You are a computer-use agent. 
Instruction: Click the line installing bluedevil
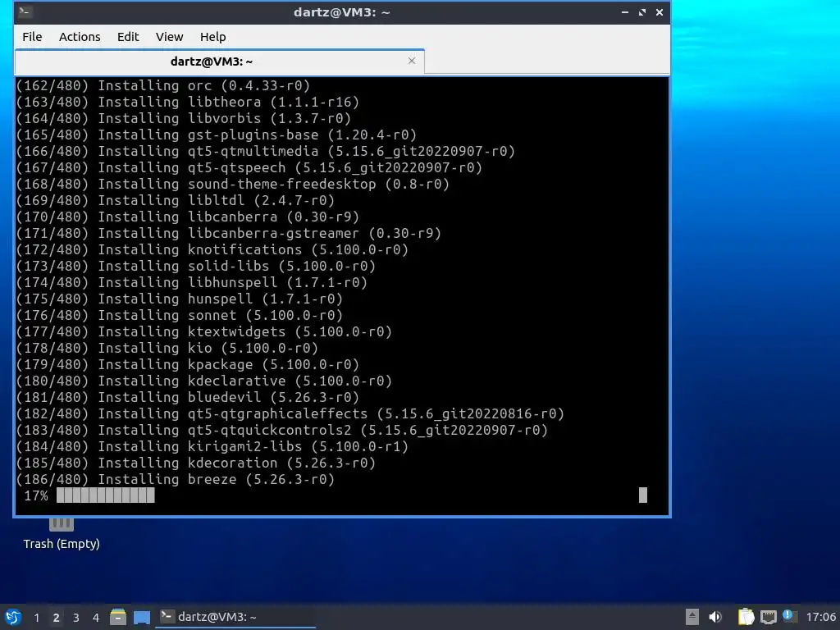[x=188, y=398]
